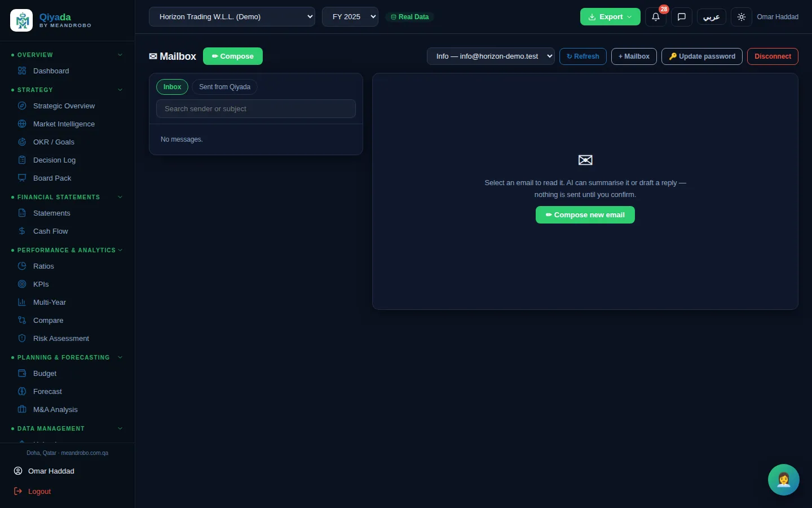Screen dimensions: 812x508
Task: Open the FY 2025 fiscal year dropdown
Action: (350, 17)
